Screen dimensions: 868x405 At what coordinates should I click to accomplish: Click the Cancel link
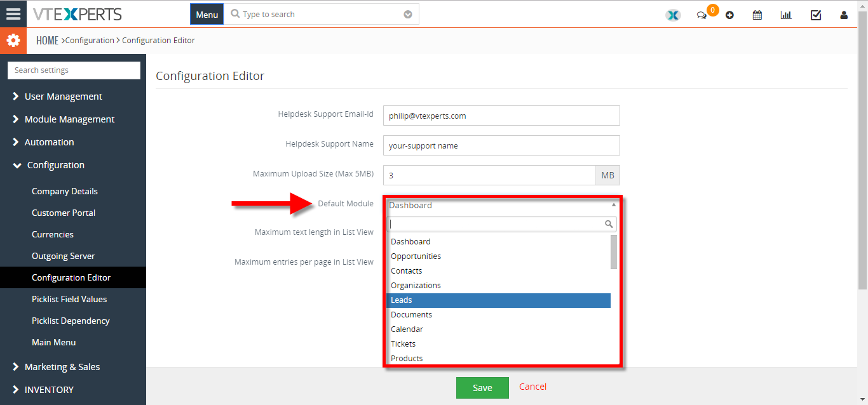pyautogui.click(x=532, y=387)
